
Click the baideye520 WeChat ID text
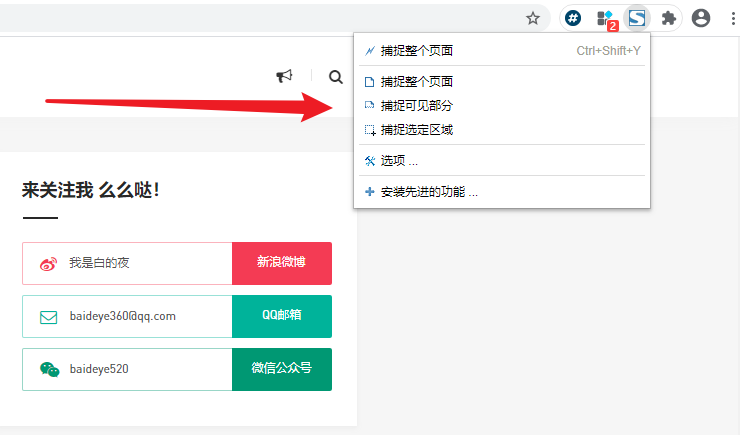coord(99,369)
